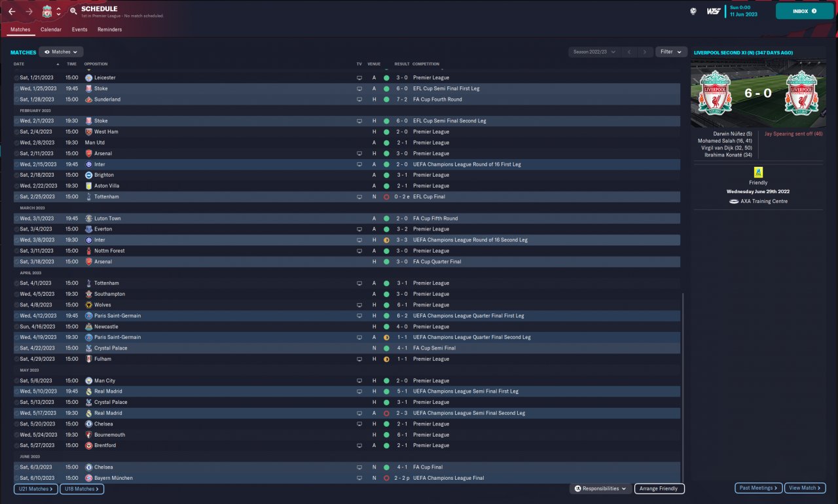This screenshot has width=838, height=504.
Task: Tick the Brentford row selector circle
Action: point(17,446)
